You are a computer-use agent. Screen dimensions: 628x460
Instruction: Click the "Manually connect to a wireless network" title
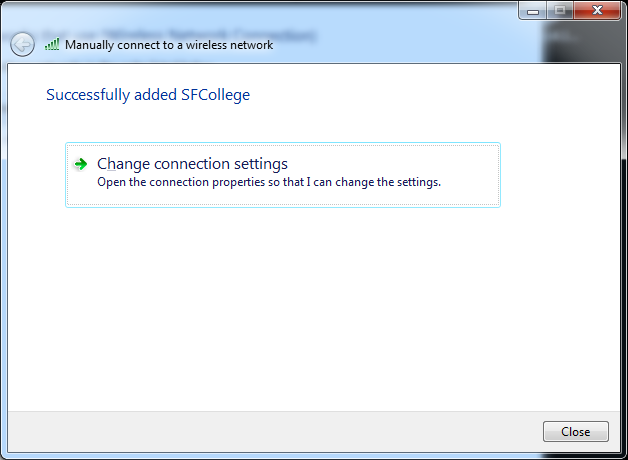(169, 45)
